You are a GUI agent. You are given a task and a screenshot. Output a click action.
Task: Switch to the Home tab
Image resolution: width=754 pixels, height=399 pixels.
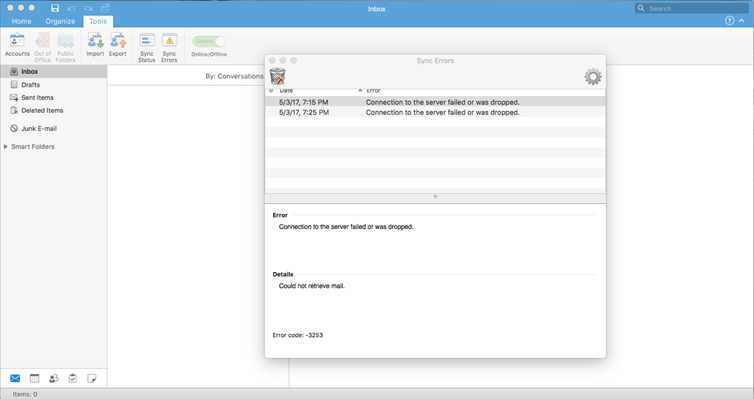[22, 21]
